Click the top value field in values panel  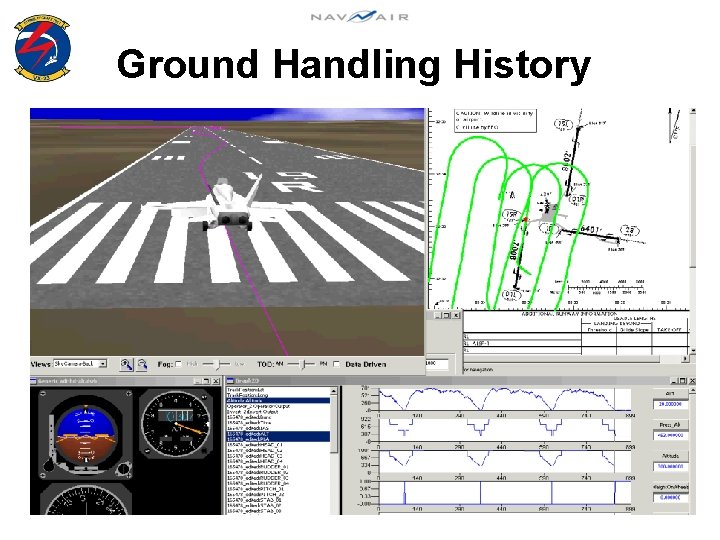[670, 404]
